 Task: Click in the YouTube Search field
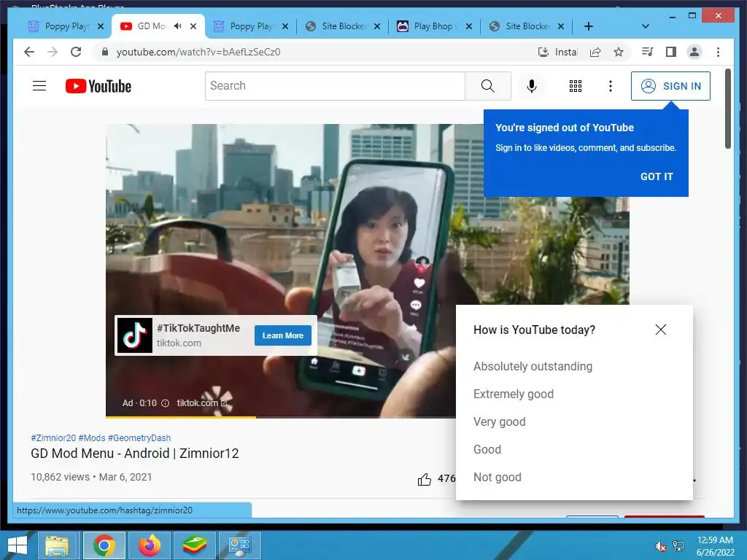point(335,86)
